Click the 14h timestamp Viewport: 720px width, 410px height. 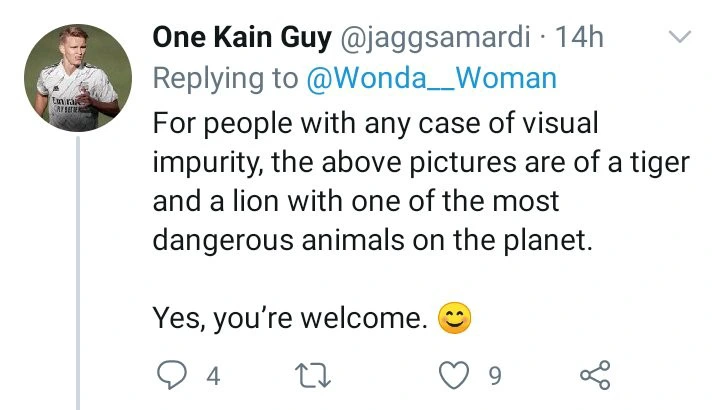tap(579, 38)
